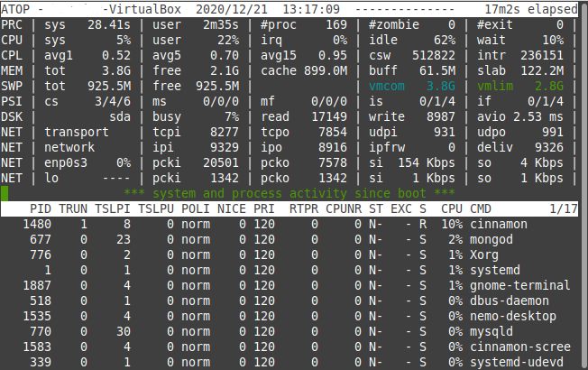Click the PID column header
The height and width of the screenshot is (370, 588).
(x=41, y=208)
